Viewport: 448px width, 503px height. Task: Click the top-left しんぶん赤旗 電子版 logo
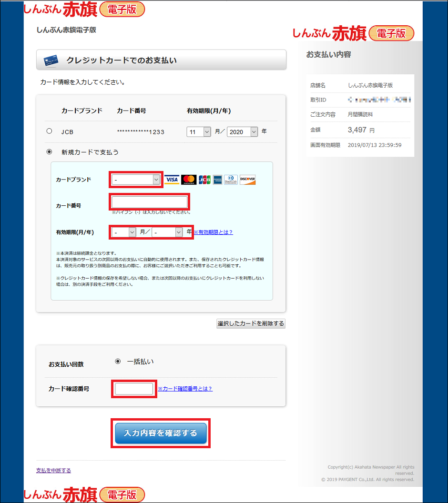pyautogui.click(x=84, y=9)
